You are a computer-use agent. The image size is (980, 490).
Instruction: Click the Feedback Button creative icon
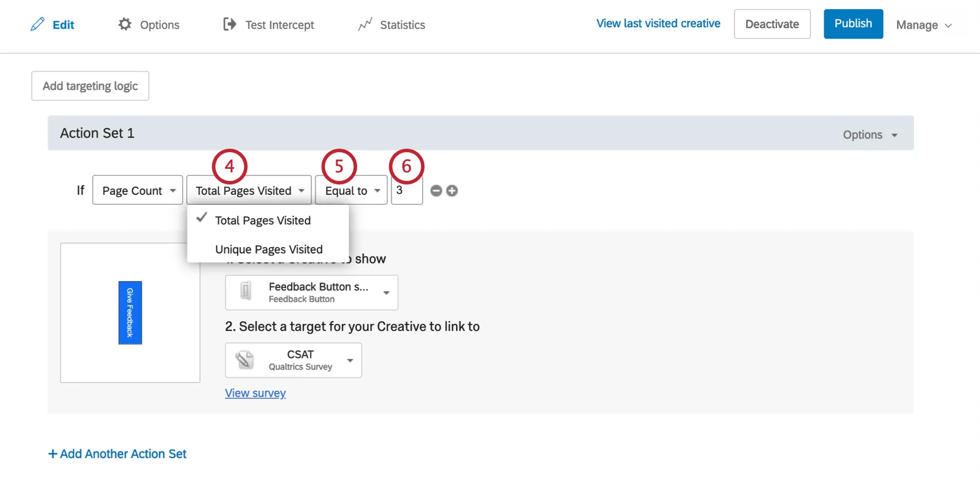(x=246, y=291)
